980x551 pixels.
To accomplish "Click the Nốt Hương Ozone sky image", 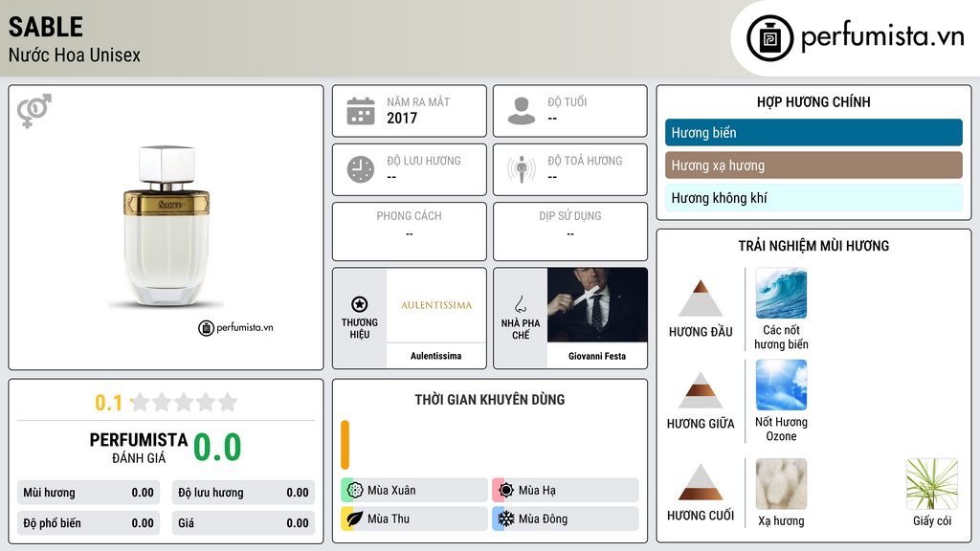I will (x=781, y=385).
